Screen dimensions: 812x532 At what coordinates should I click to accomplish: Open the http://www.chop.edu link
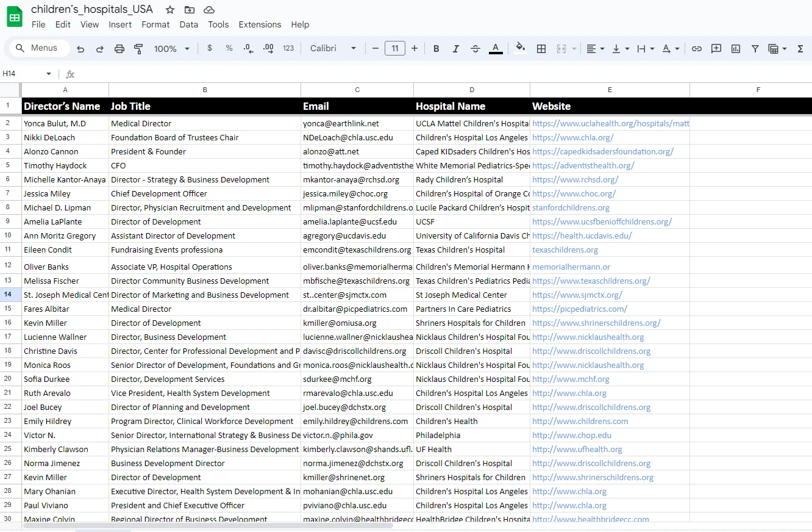point(572,435)
